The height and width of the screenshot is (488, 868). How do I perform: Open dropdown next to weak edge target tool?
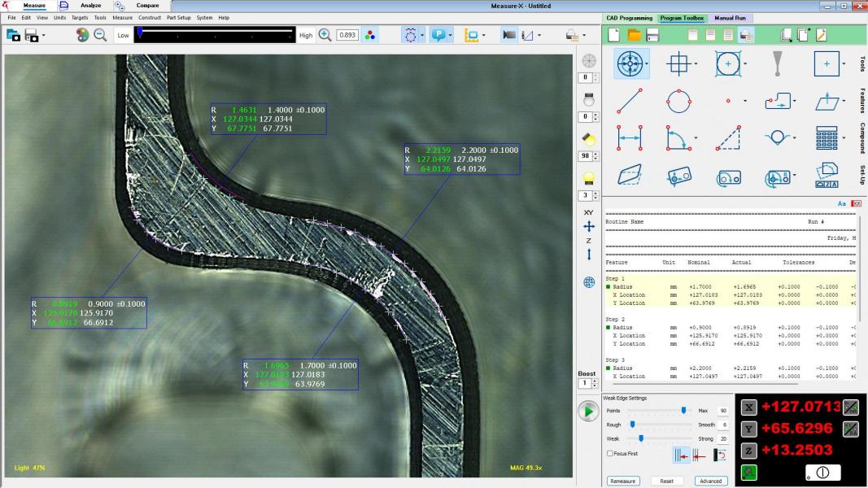point(647,64)
